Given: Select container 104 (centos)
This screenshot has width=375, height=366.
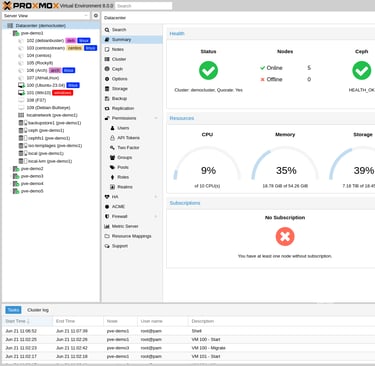Looking at the screenshot, I should click(39, 56).
